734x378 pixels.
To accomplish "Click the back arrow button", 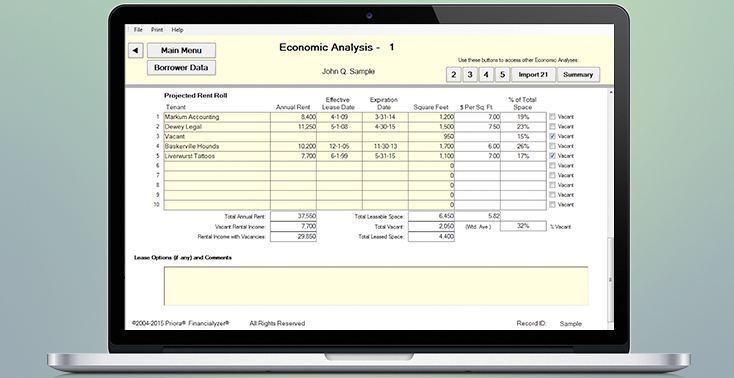I will (x=136, y=51).
